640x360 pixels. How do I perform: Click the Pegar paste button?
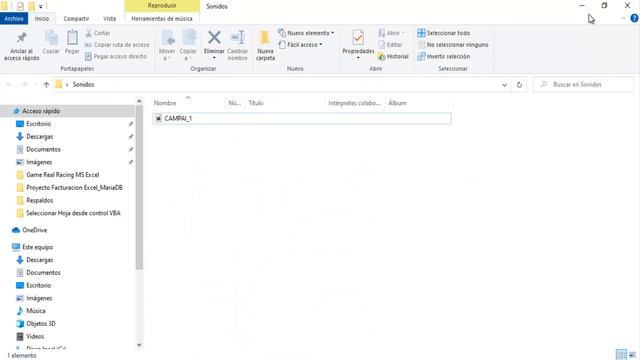pos(72,42)
